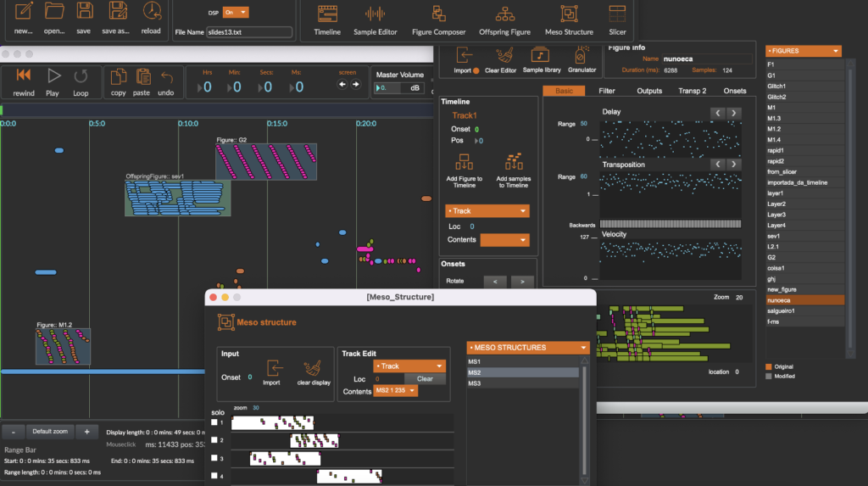Click Default zoom button
This screenshot has height=486, width=868.
coord(50,432)
